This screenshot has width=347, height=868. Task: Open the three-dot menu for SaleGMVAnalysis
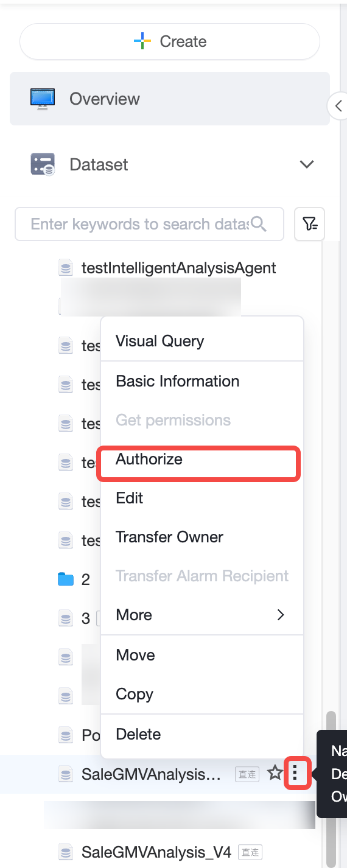coord(295,774)
